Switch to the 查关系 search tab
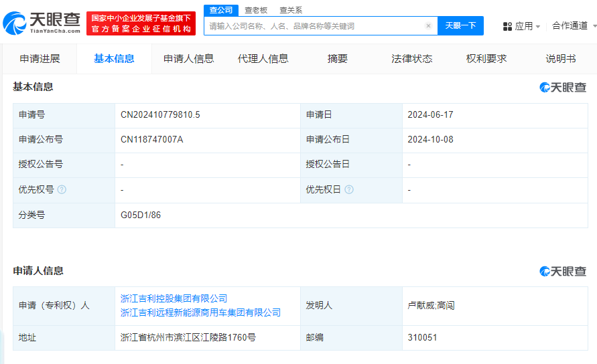 [291, 10]
